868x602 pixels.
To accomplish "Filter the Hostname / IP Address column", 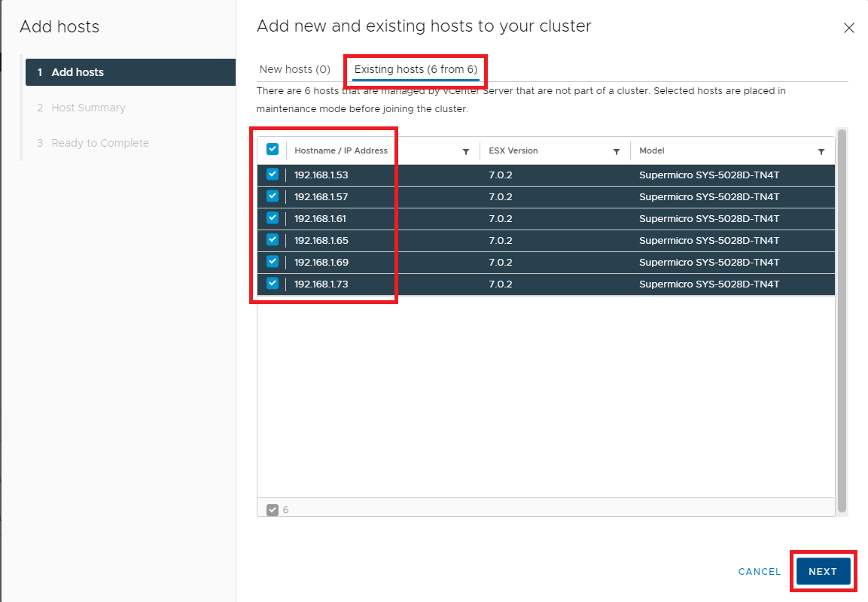I will (466, 151).
